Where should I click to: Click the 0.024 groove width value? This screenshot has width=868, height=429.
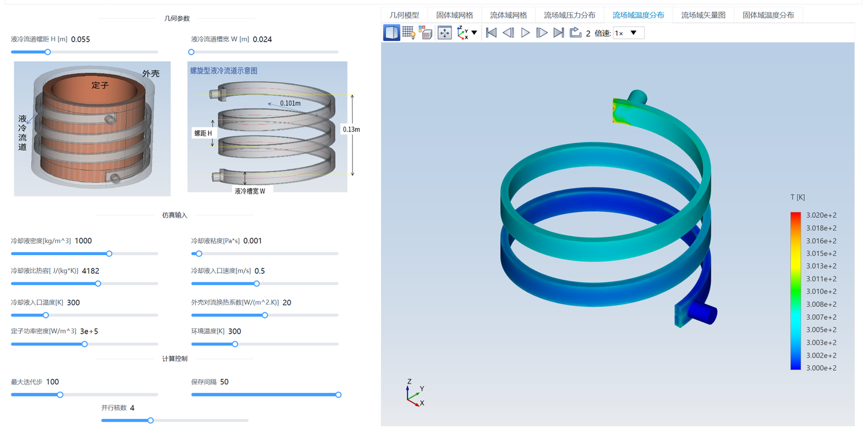pyautogui.click(x=262, y=39)
